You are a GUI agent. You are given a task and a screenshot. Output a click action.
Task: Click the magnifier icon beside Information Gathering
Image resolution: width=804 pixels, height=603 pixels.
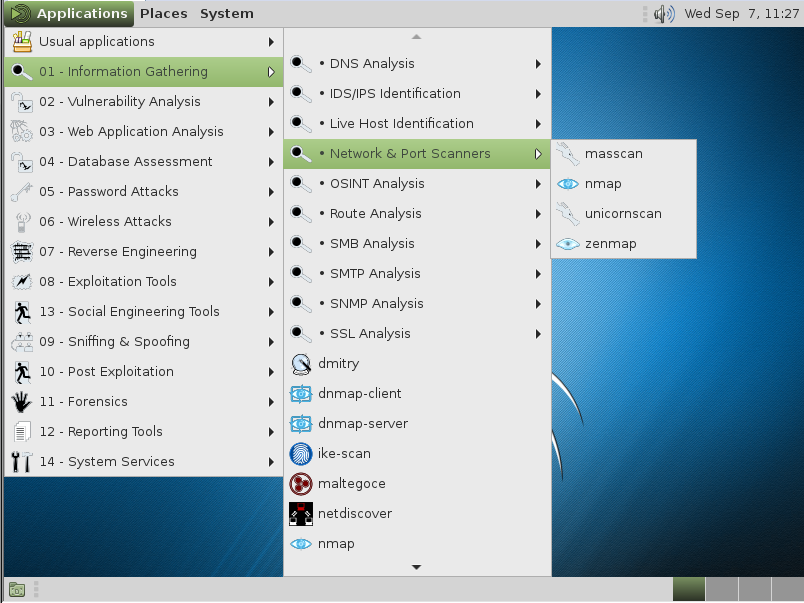[x=22, y=72]
